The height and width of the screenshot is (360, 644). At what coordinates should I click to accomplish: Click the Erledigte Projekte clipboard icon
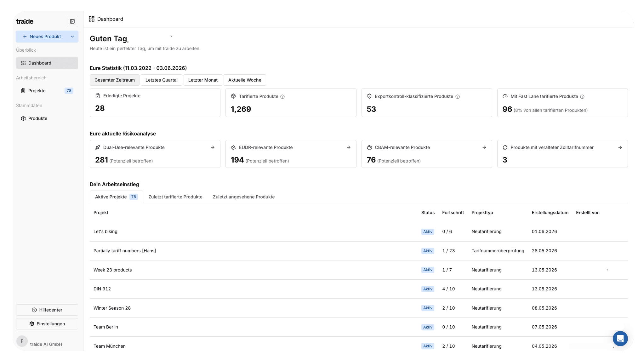click(x=98, y=96)
